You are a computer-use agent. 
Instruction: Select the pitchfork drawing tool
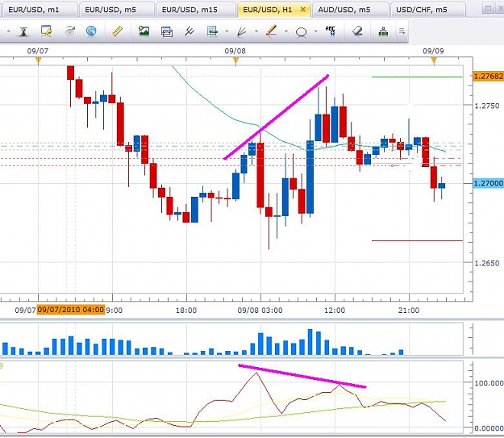click(x=190, y=31)
